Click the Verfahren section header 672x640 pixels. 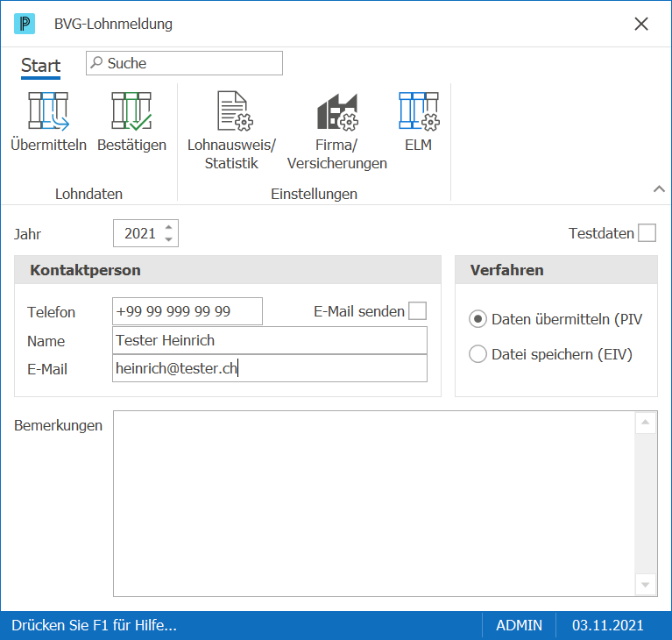pyautogui.click(x=556, y=270)
